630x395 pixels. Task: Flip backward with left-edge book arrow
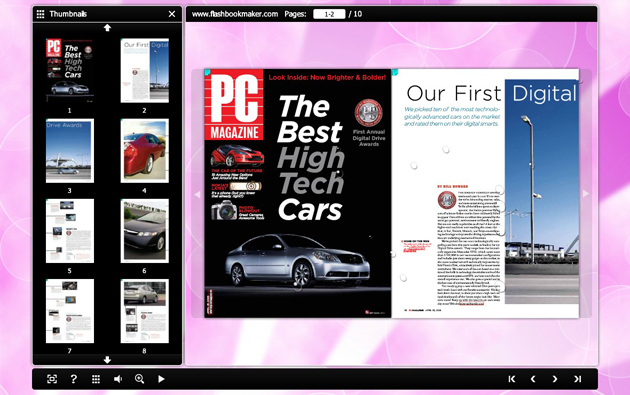197,194
